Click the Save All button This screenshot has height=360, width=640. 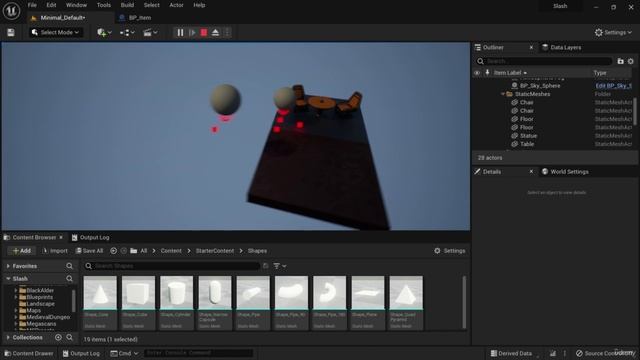tap(89, 251)
